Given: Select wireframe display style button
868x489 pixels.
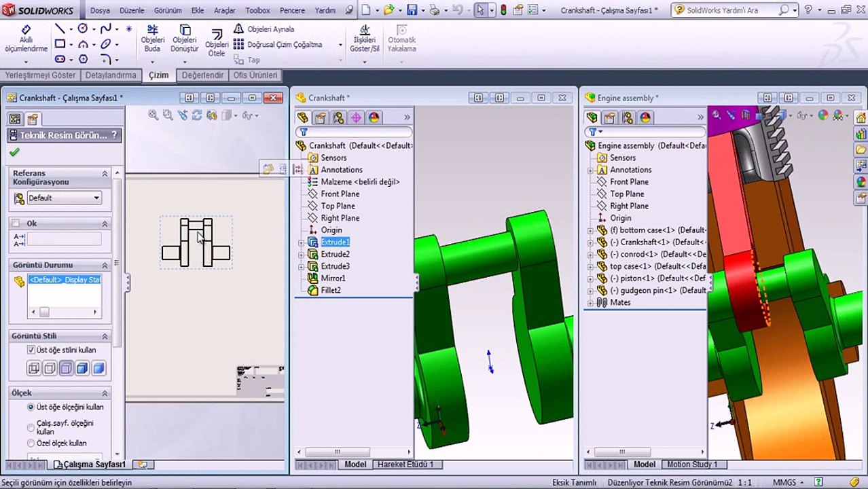Looking at the screenshot, I should pyautogui.click(x=33, y=368).
